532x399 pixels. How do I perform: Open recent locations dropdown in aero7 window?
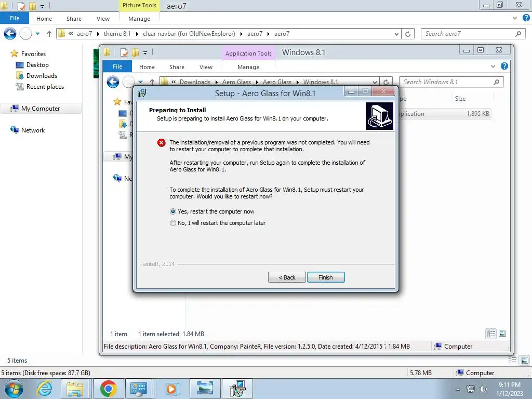tap(37, 34)
